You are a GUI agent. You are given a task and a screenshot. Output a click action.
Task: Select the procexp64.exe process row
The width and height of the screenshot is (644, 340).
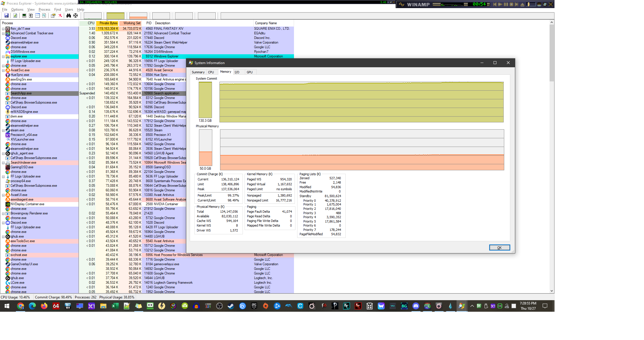tap(93, 181)
